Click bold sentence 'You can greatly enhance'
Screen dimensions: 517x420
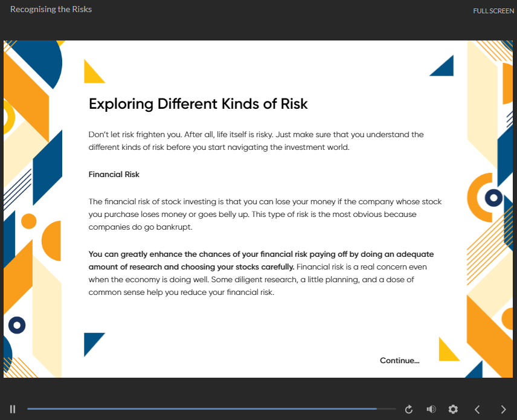click(x=261, y=260)
